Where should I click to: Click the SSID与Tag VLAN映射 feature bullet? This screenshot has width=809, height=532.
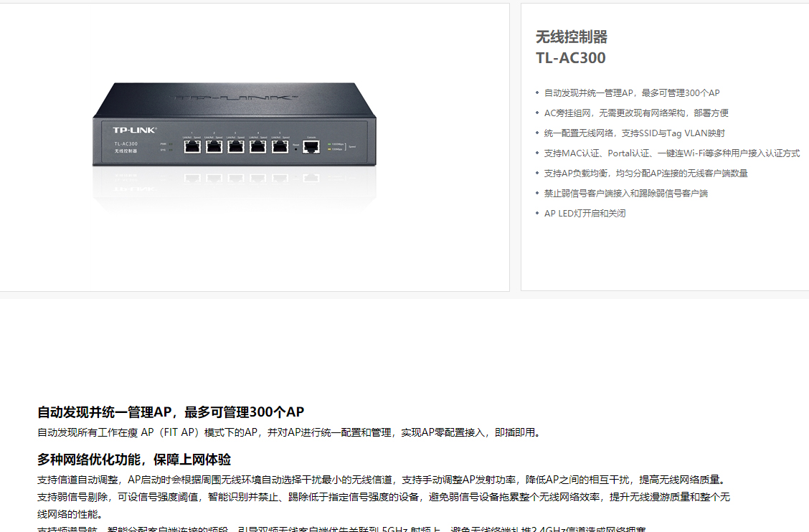[634, 133]
